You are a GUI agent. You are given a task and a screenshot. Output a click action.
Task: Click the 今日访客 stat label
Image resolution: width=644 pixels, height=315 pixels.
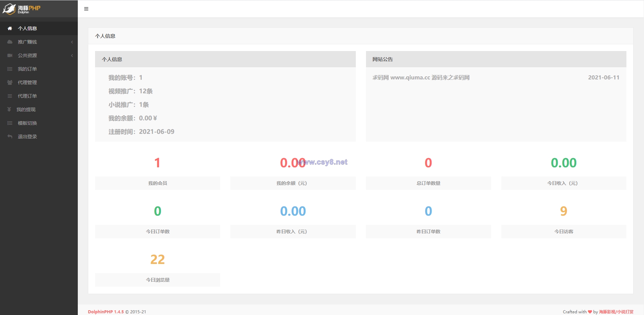(564, 232)
